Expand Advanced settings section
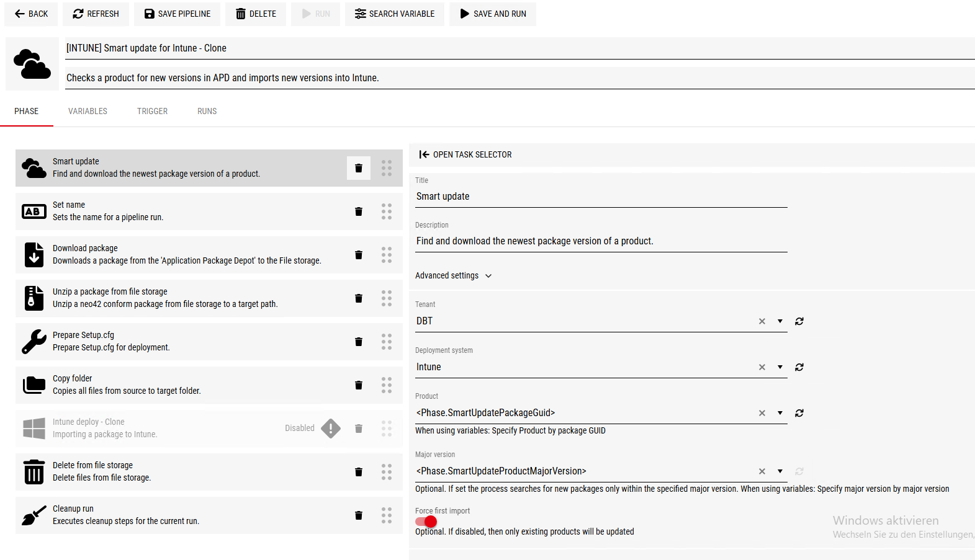 (x=454, y=276)
